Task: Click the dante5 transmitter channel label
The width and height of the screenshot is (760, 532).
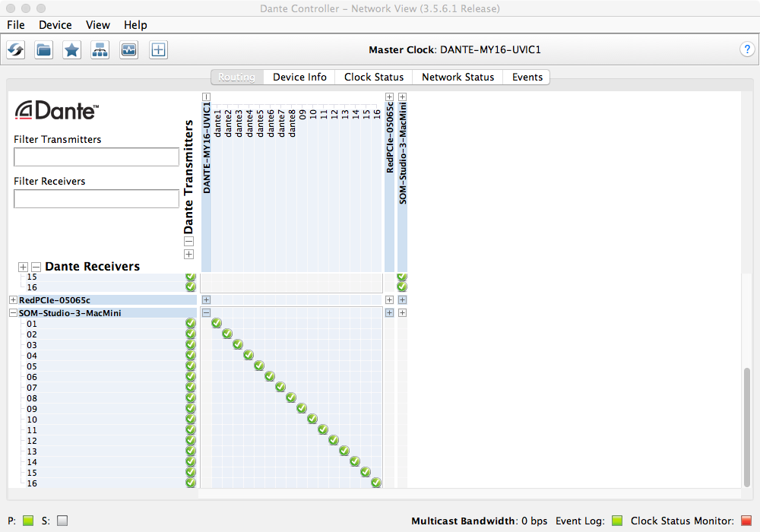Action: click(260, 123)
